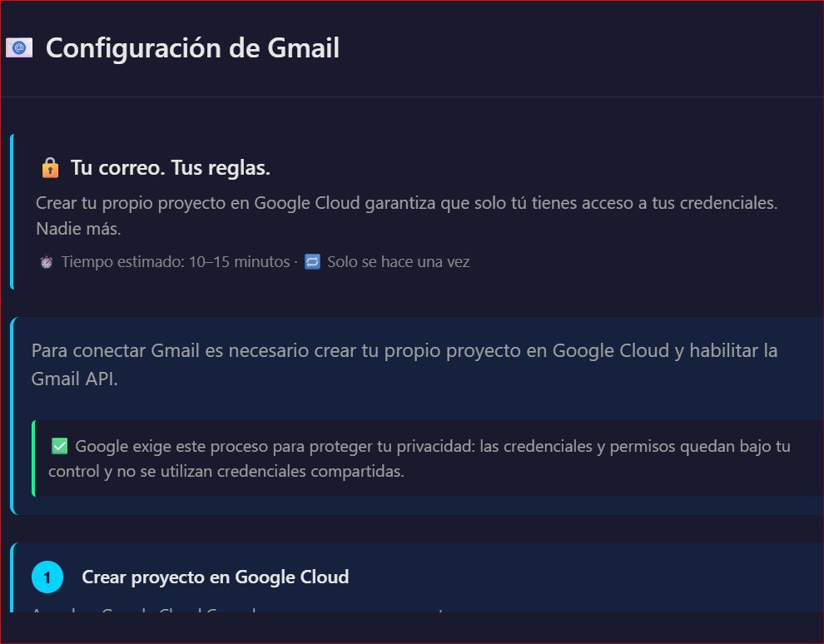Click the "Gmail API." text
Image resolution: width=824 pixels, height=644 pixels.
[74, 379]
